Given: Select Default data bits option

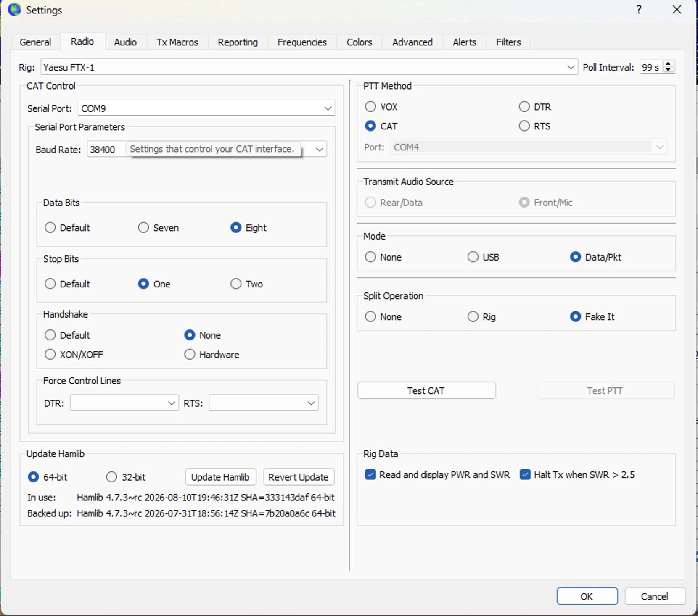Looking at the screenshot, I should tap(67, 228).
